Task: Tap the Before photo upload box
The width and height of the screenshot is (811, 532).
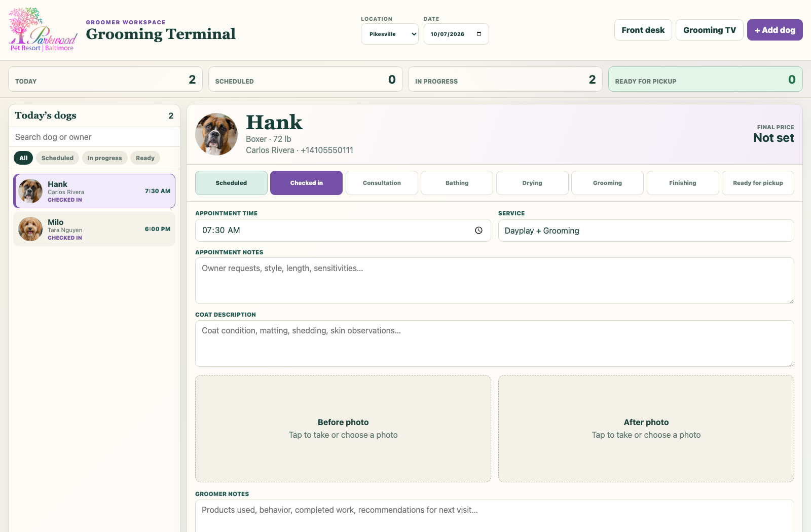Action: click(x=343, y=429)
